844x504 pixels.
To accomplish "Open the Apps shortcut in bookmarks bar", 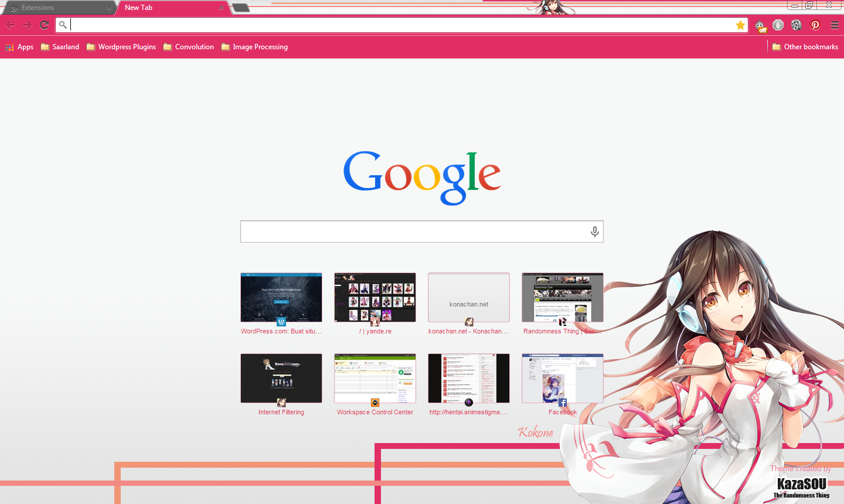I will (19, 47).
